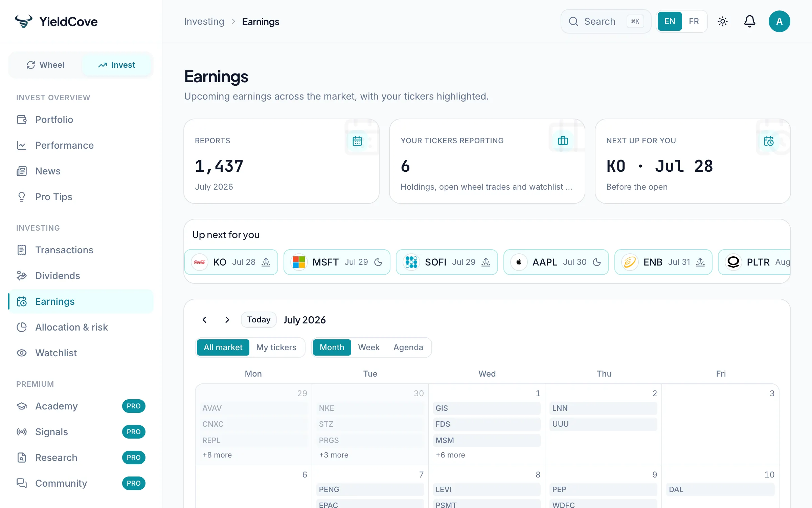The height and width of the screenshot is (508, 812).
Task: Click the Today button
Action: (x=258, y=320)
